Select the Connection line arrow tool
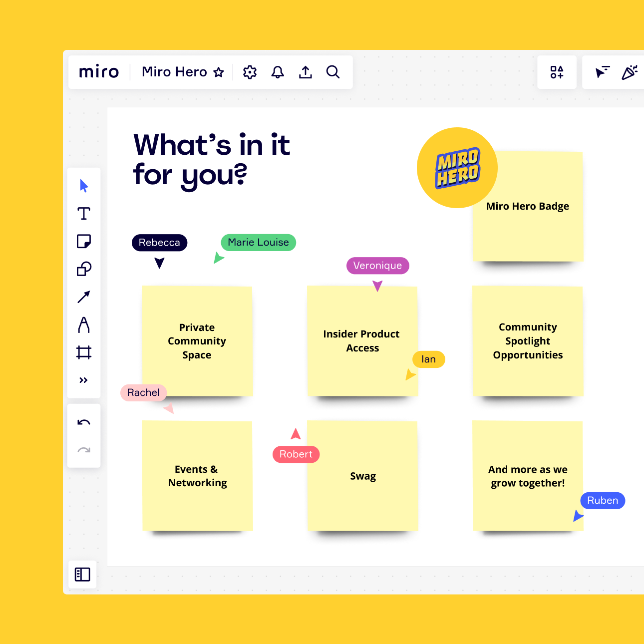The image size is (644, 644). (x=84, y=297)
